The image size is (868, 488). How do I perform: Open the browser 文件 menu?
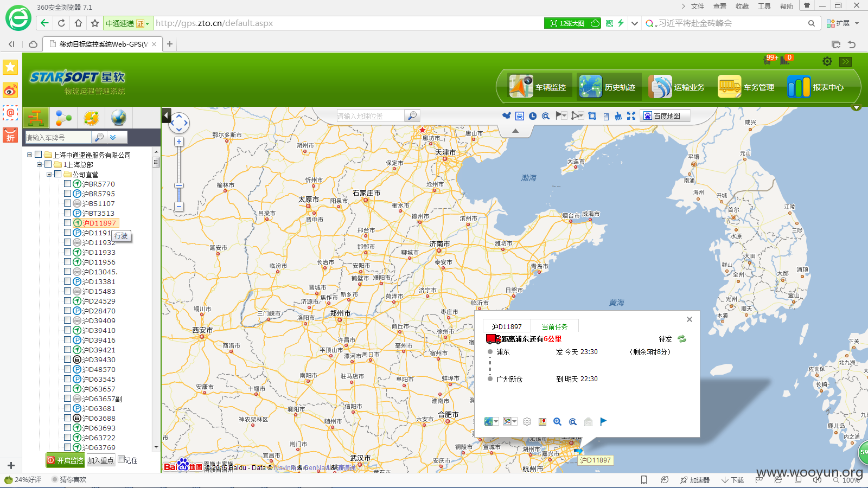click(697, 7)
